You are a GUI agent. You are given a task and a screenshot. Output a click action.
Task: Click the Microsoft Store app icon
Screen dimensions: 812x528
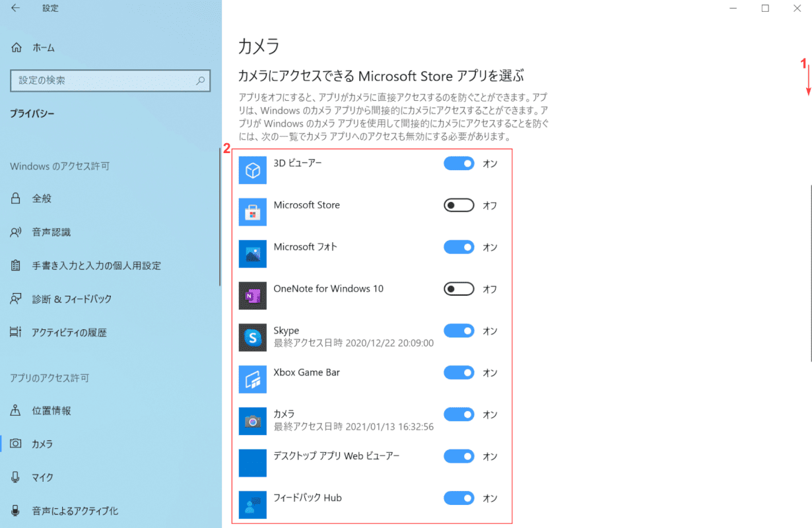[x=253, y=212]
